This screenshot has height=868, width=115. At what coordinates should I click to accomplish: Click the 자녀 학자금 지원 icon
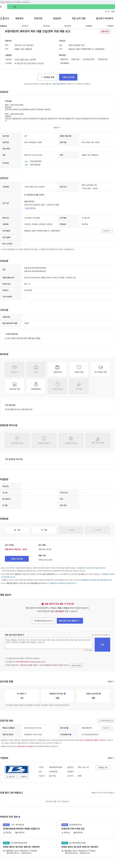click(x=101, y=369)
